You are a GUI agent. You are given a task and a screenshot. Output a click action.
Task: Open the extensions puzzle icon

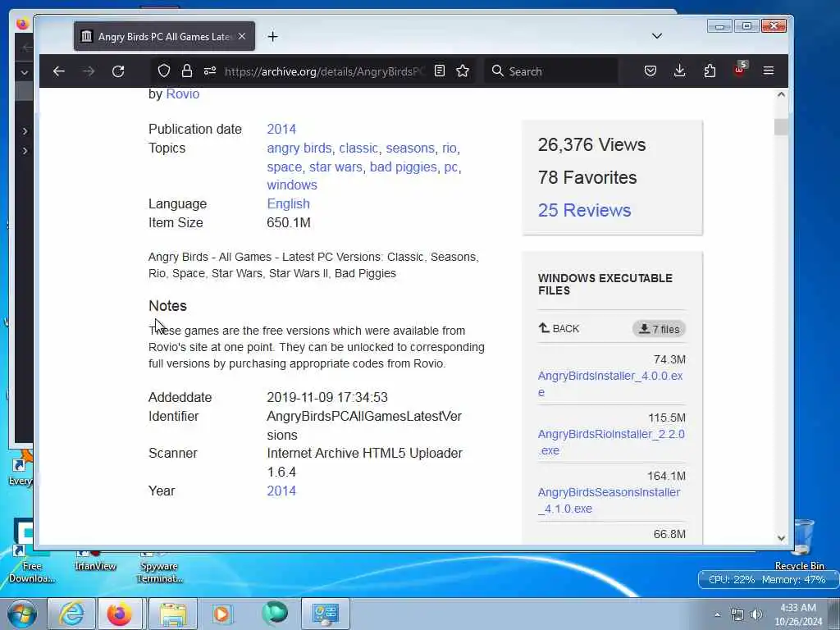click(x=710, y=71)
